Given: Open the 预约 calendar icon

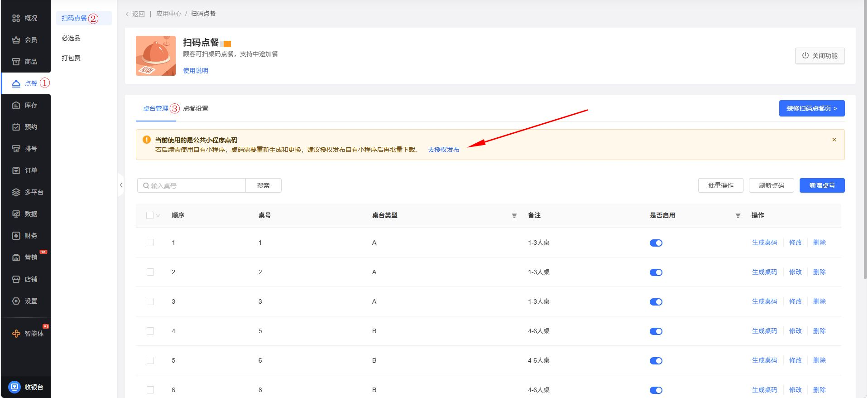Looking at the screenshot, I should click(x=16, y=127).
